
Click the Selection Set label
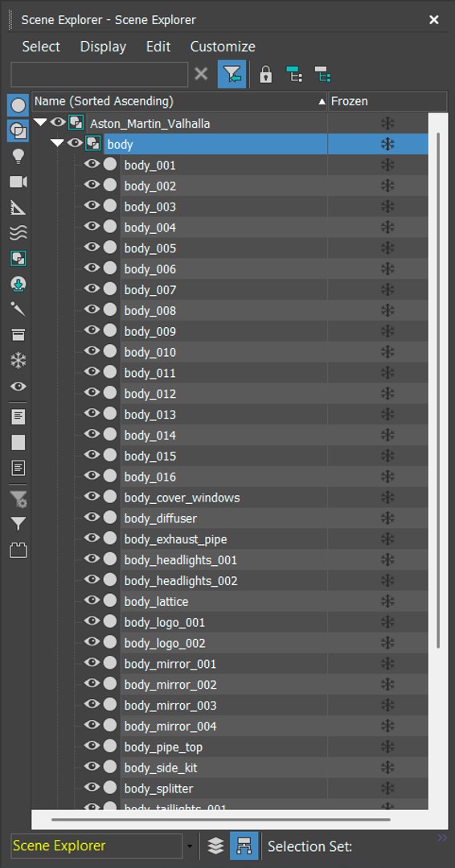[x=310, y=846]
